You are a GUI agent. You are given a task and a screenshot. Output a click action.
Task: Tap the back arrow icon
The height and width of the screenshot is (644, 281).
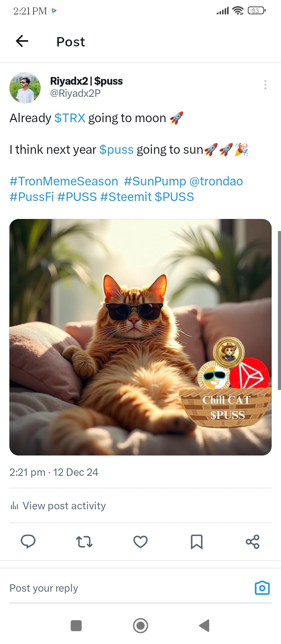pyautogui.click(x=22, y=41)
